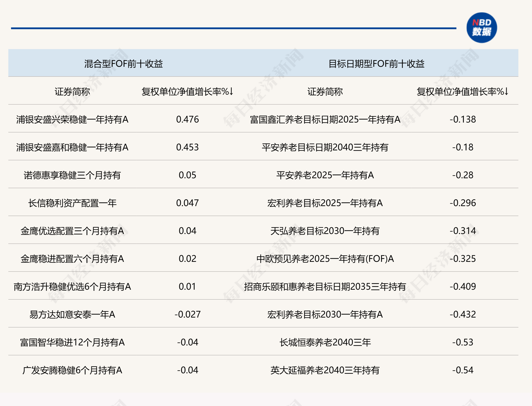Select fund 天弘养老目标2030一年持有
This screenshot has height=406, width=532.
[x=325, y=231]
